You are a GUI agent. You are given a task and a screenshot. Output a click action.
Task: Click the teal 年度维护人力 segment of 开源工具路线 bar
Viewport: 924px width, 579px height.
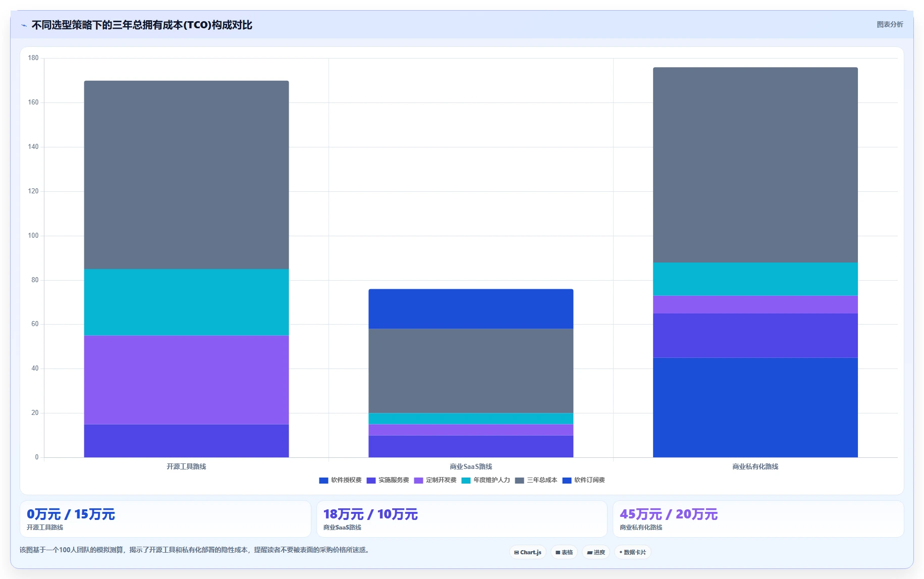pyautogui.click(x=186, y=302)
